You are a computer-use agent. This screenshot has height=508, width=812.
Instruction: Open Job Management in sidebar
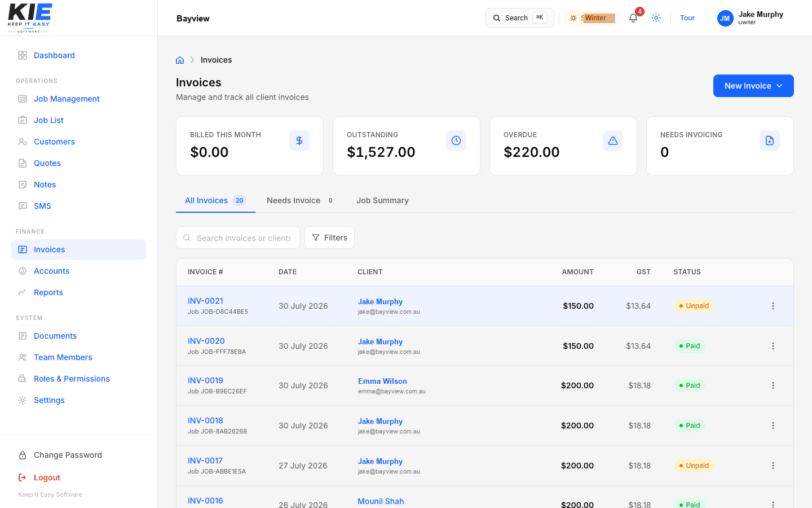click(78, 99)
